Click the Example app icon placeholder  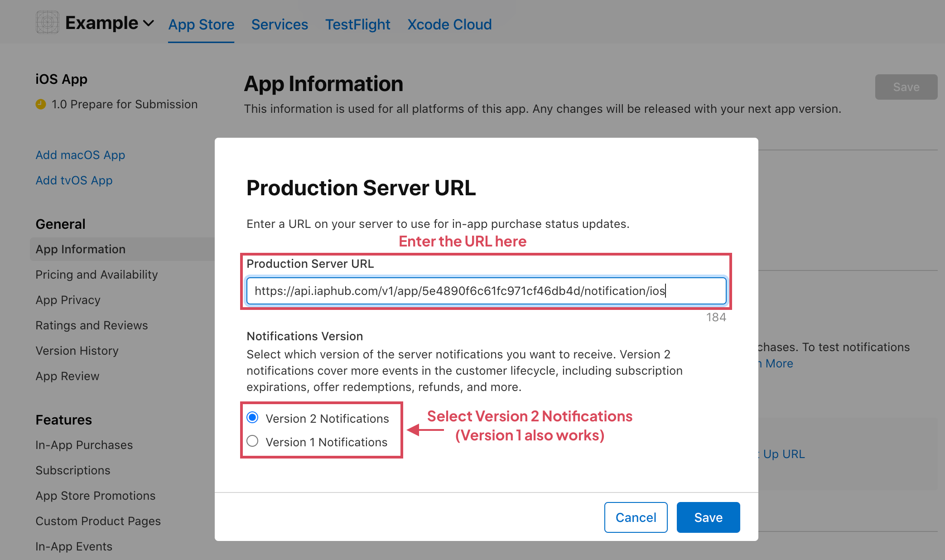(x=47, y=22)
